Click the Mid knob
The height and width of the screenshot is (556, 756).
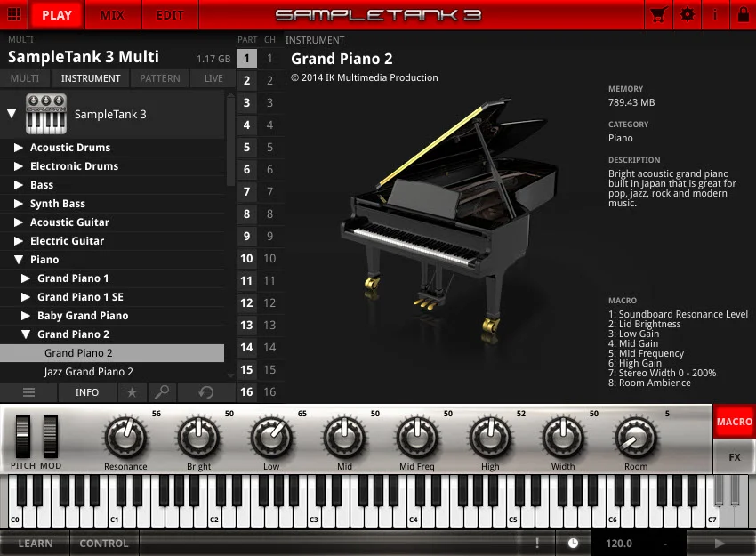pos(344,438)
